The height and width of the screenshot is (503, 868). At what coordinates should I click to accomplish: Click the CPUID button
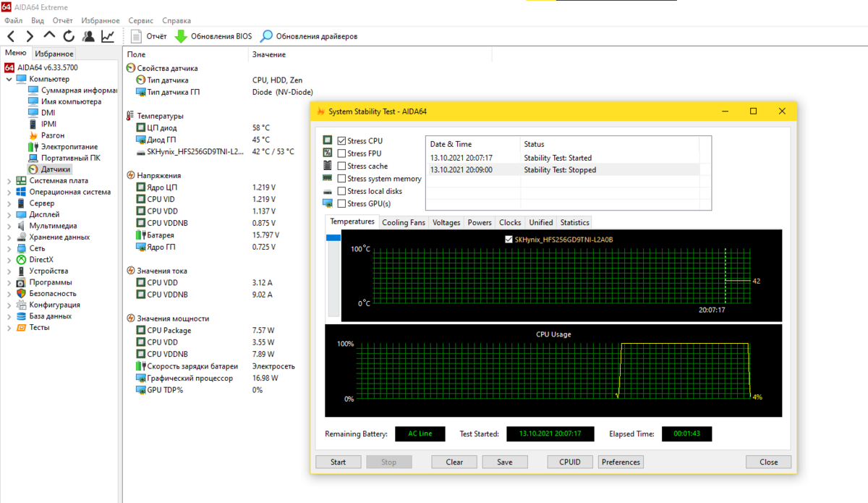(x=570, y=462)
